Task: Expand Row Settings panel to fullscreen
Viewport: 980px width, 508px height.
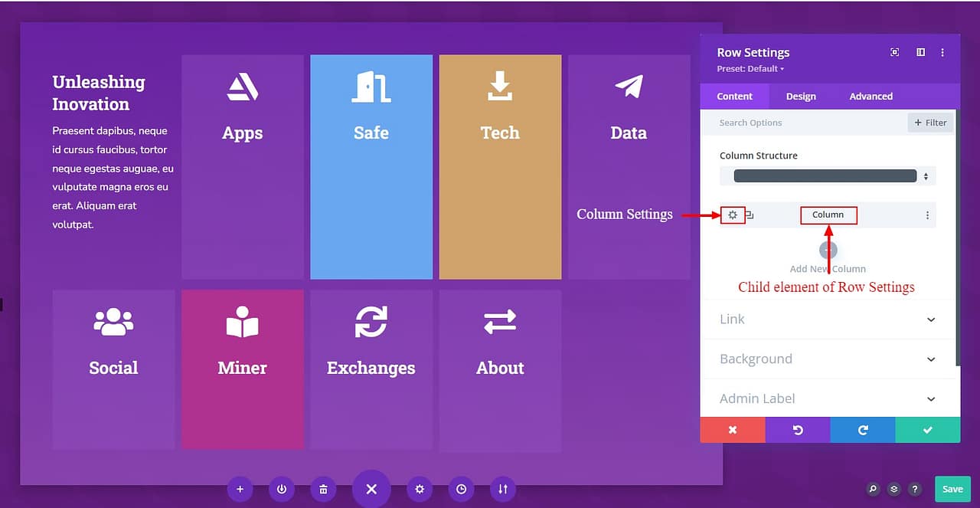Action: tap(894, 52)
